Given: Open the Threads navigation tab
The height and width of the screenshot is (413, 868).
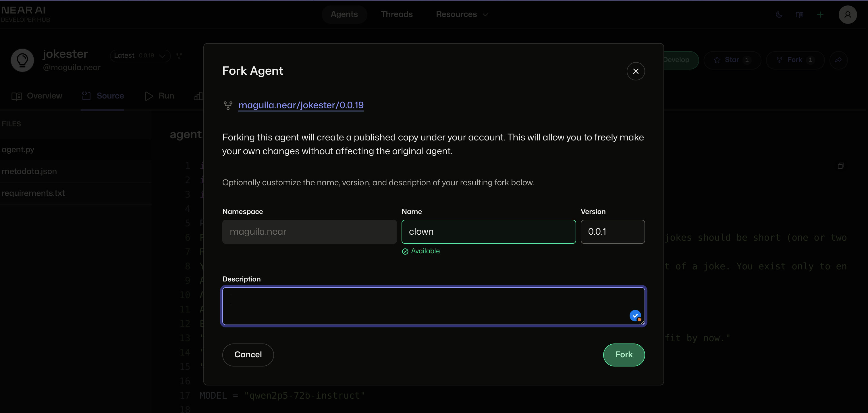Looking at the screenshot, I should point(397,14).
